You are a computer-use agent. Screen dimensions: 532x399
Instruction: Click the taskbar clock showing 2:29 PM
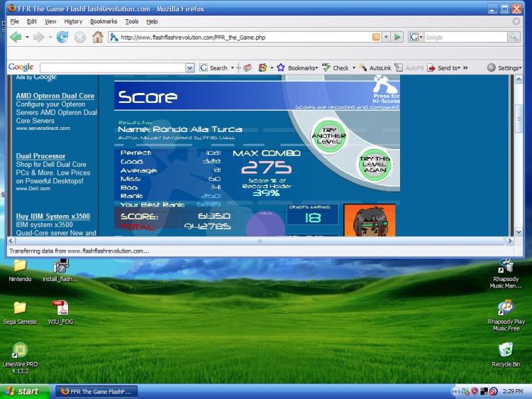[512, 391]
